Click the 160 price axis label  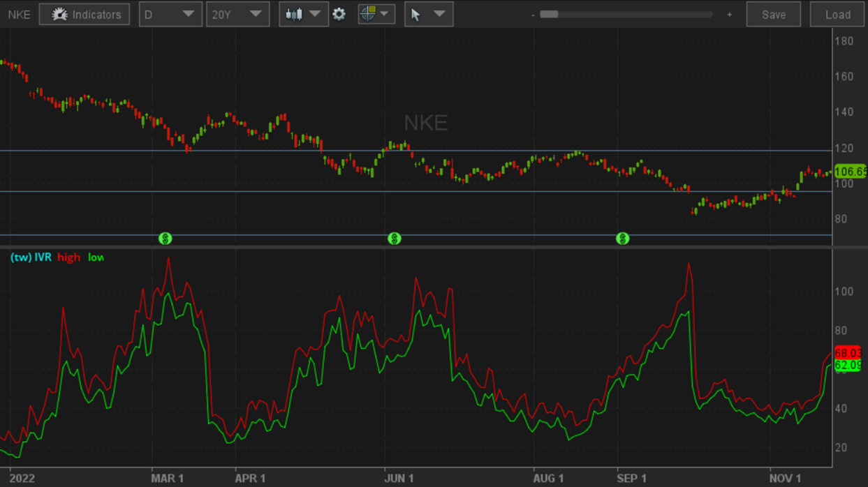click(844, 77)
